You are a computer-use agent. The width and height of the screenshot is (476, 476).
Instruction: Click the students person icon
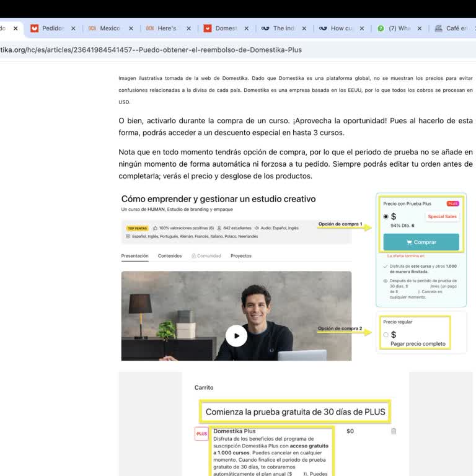[219, 228]
